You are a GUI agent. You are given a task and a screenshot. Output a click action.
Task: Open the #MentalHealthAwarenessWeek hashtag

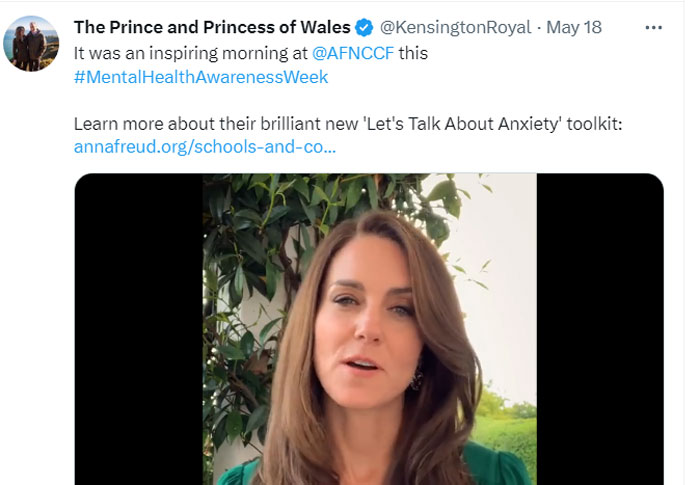pyautogui.click(x=200, y=77)
